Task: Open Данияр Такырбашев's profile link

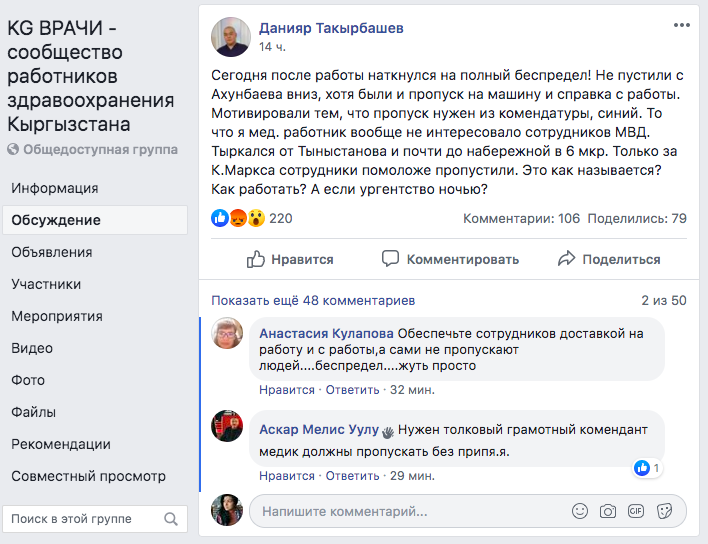Action: tap(331, 28)
